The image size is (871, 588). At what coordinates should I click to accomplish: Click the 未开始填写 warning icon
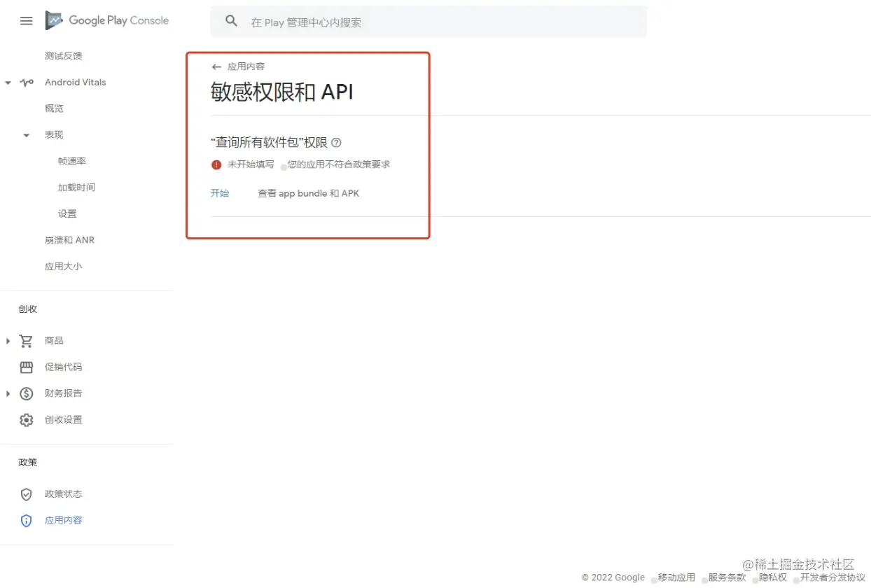[216, 165]
